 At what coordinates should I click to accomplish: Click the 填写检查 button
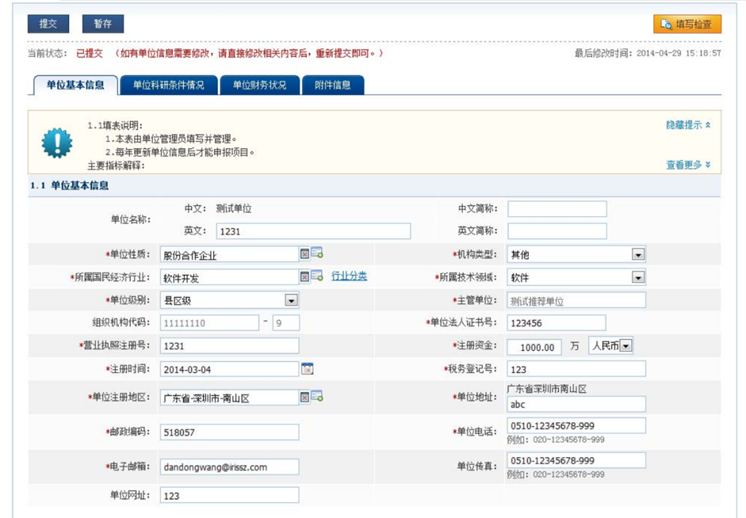point(687,24)
